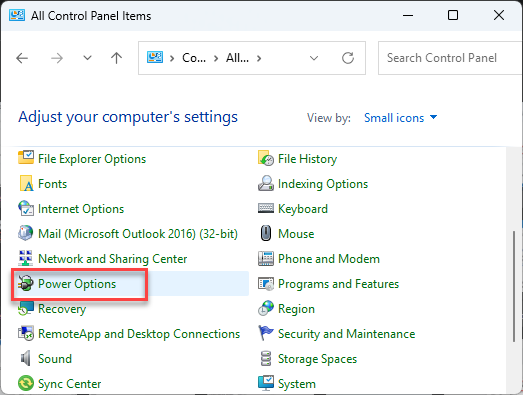Open the Internet Options link

pyautogui.click(x=81, y=209)
